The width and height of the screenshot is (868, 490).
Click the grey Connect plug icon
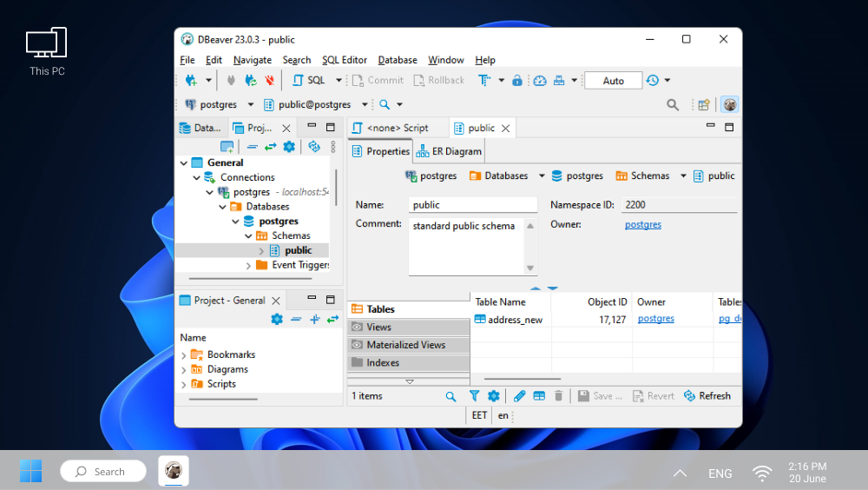click(231, 81)
